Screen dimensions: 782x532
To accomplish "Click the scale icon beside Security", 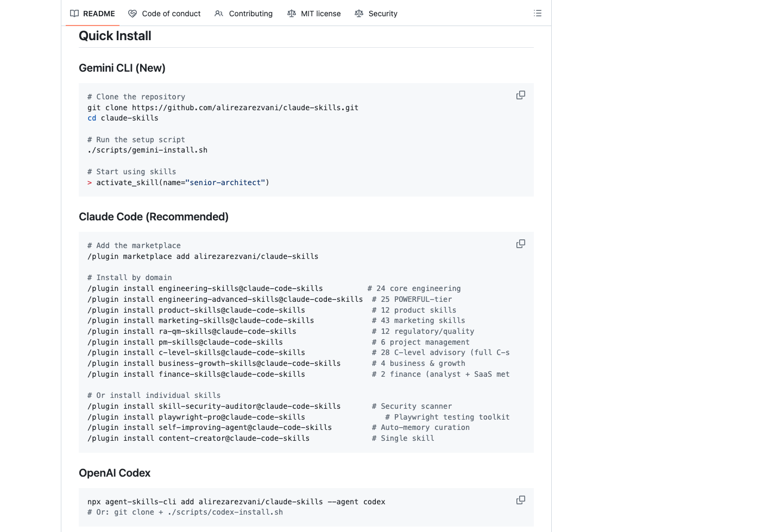I will tap(359, 14).
